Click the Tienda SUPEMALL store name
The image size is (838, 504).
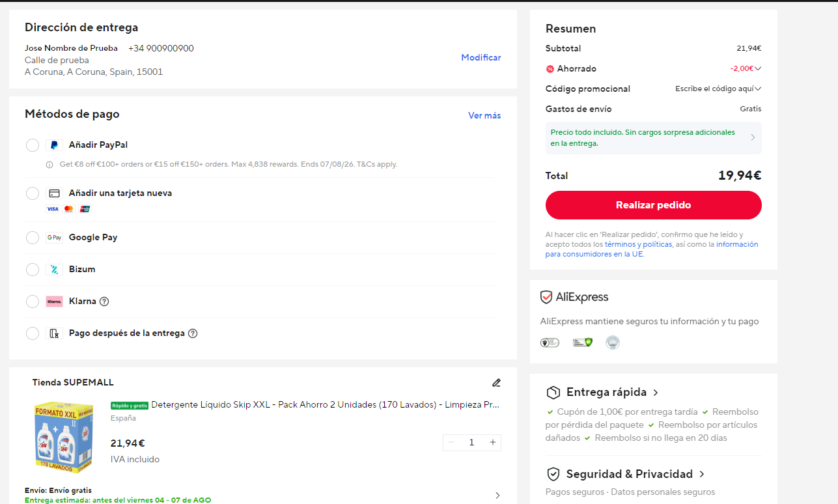[73, 383]
